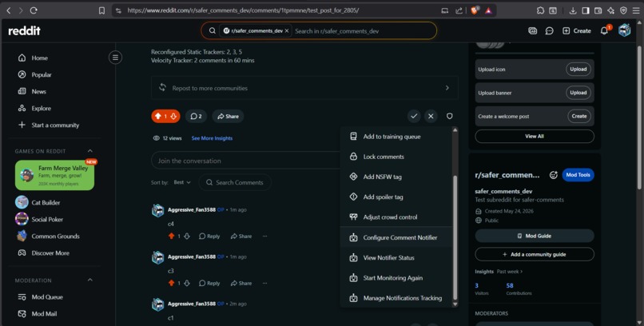Viewport: 644px width, 326px height.
Task: Click the Mod Tools button
Action: pos(578,175)
